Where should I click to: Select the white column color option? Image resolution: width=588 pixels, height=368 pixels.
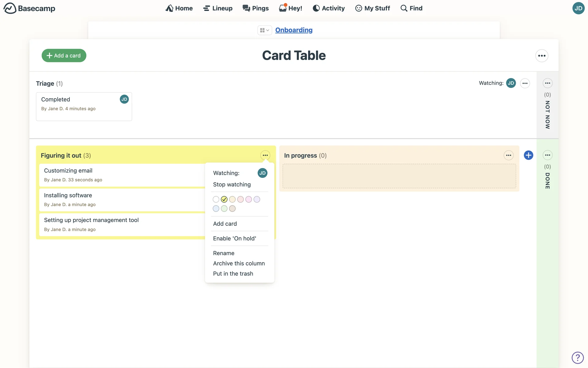pyautogui.click(x=216, y=199)
